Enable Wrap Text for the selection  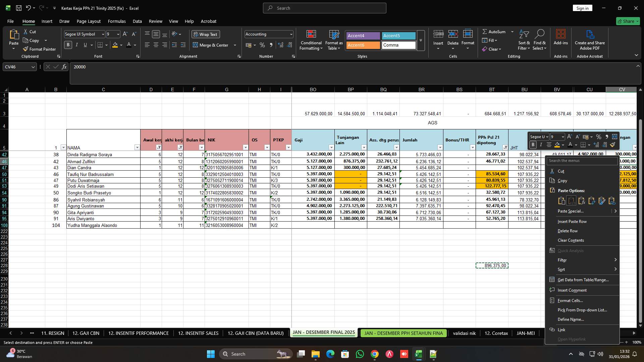[206, 34]
